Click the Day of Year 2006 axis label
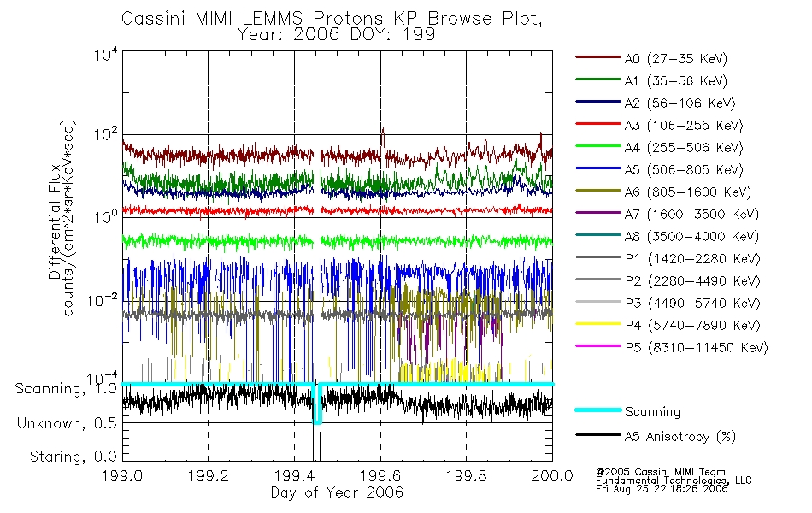Screen dimensions: 812x513 point(337,492)
